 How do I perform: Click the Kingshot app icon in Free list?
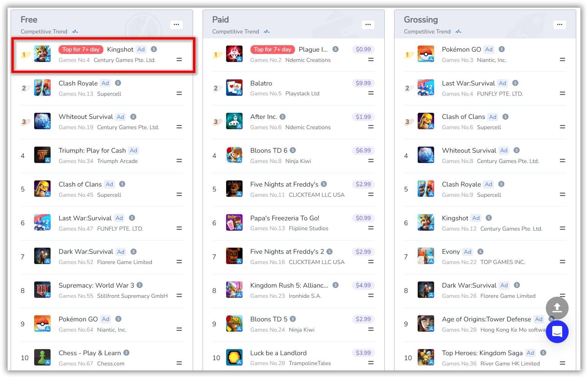[x=42, y=54]
